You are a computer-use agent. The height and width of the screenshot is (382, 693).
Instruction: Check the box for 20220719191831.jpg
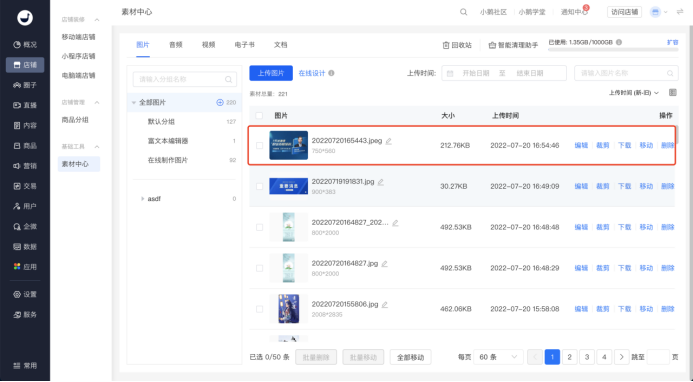[259, 186]
